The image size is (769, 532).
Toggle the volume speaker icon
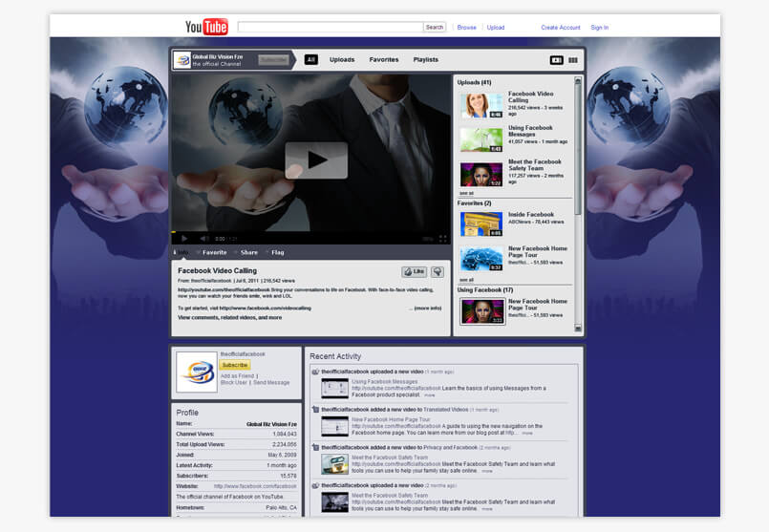(204, 238)
